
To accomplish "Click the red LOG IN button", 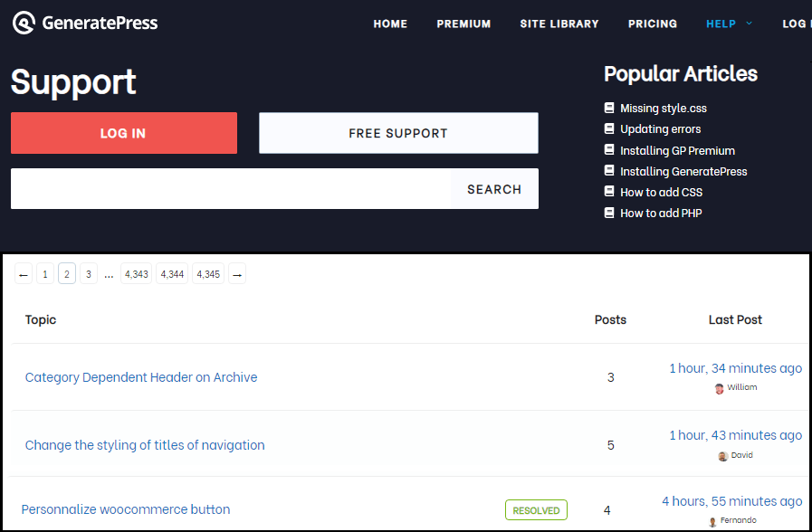I will point(124,133).
